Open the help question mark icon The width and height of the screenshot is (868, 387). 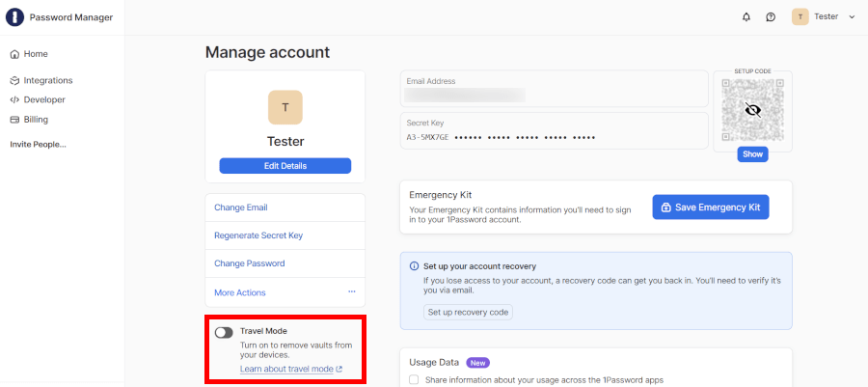point(771,17)
